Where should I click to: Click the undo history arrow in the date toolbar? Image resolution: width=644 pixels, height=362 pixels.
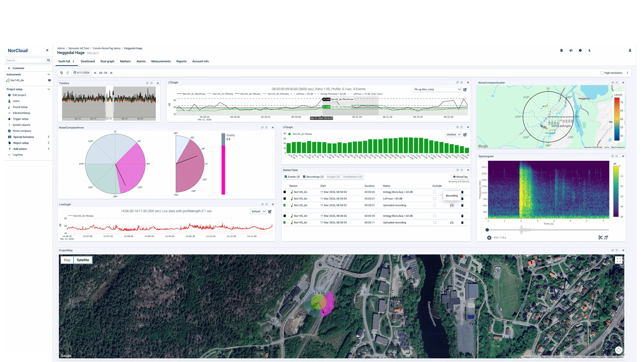click(61, 73)
